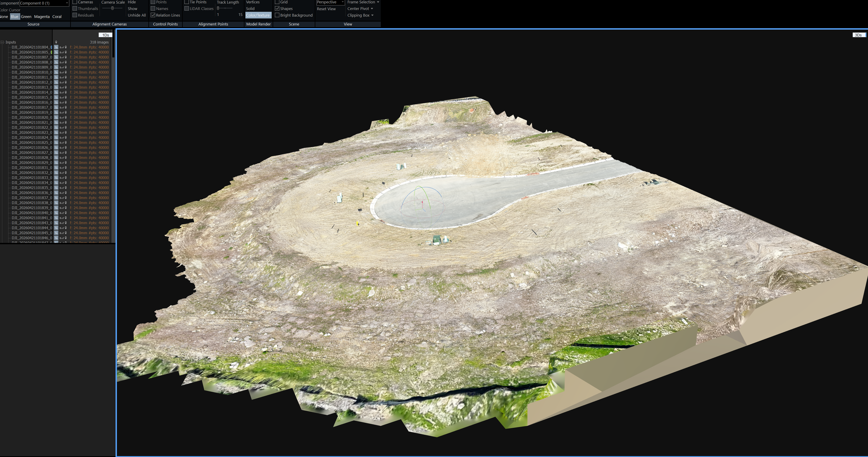The image size is (868, 457).
Task: Collapse the Inputs tree node
Action: 2,42
